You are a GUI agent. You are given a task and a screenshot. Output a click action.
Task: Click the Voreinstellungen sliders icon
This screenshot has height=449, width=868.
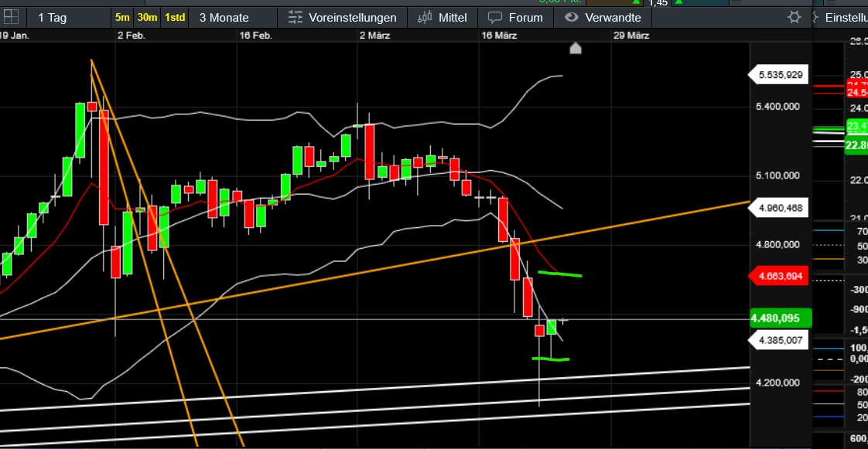coord(296,17)
